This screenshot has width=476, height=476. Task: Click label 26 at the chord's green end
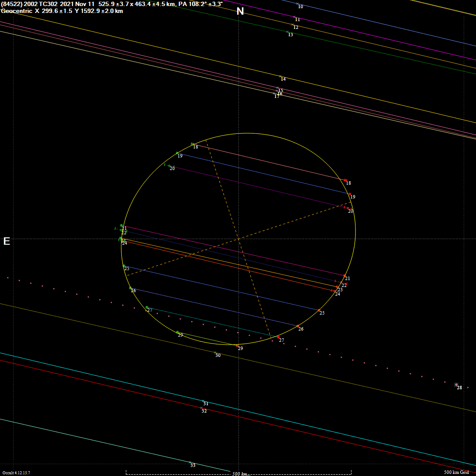(x=133, y=291)
